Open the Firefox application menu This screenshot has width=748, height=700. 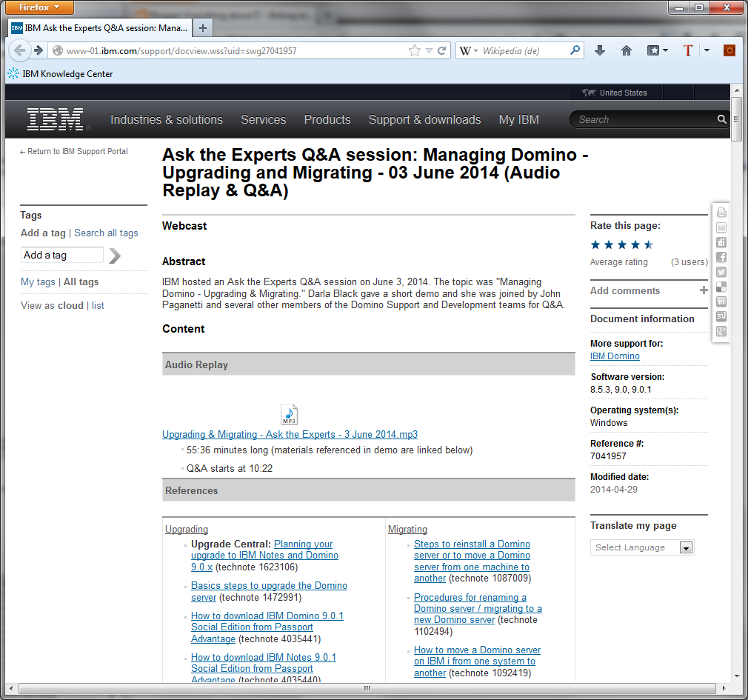coord(39,7)
